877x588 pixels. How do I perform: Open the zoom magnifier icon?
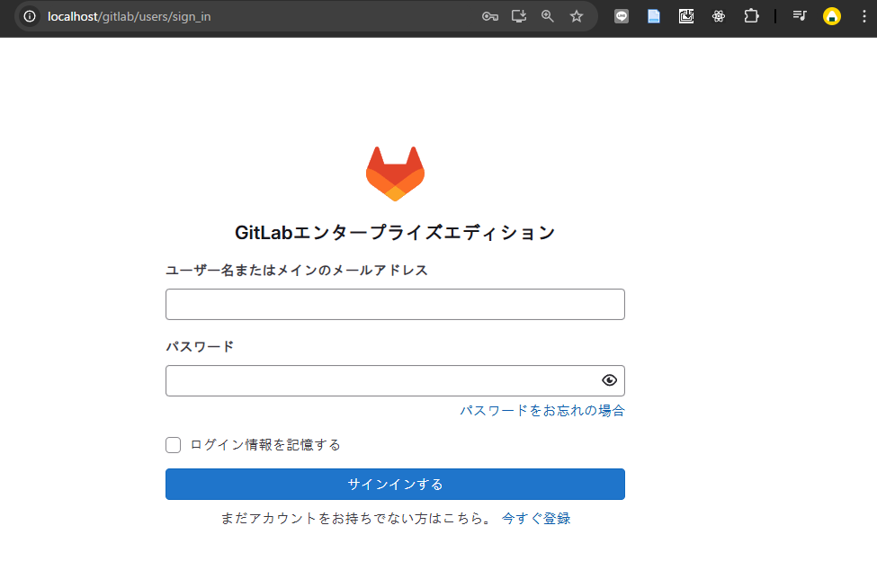[548, 16]
